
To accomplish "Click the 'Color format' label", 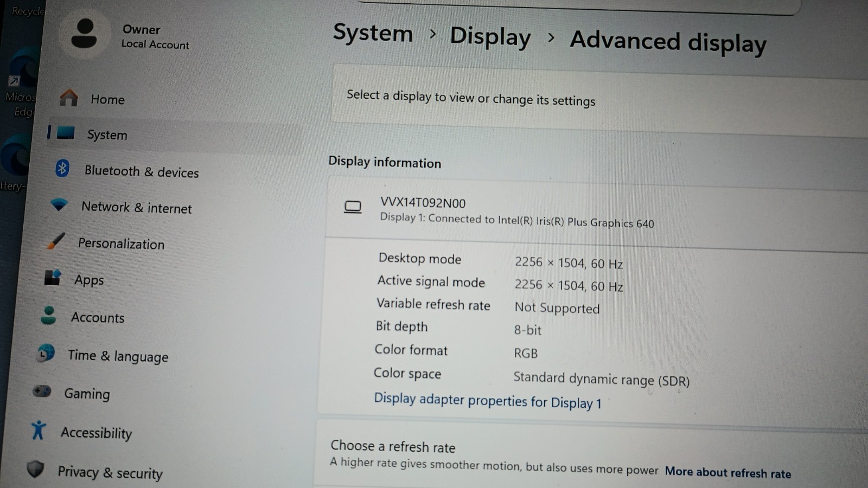I will (411, 350).
